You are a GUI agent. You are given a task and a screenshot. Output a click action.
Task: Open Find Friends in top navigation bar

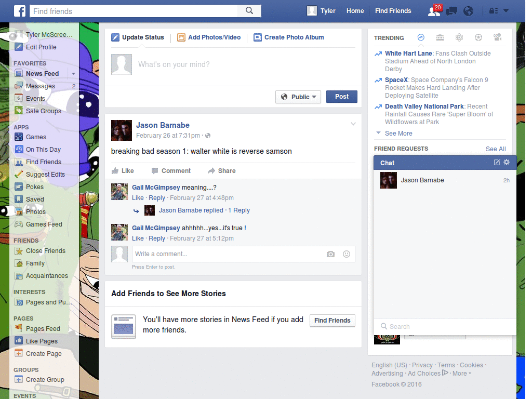[393, 11]
